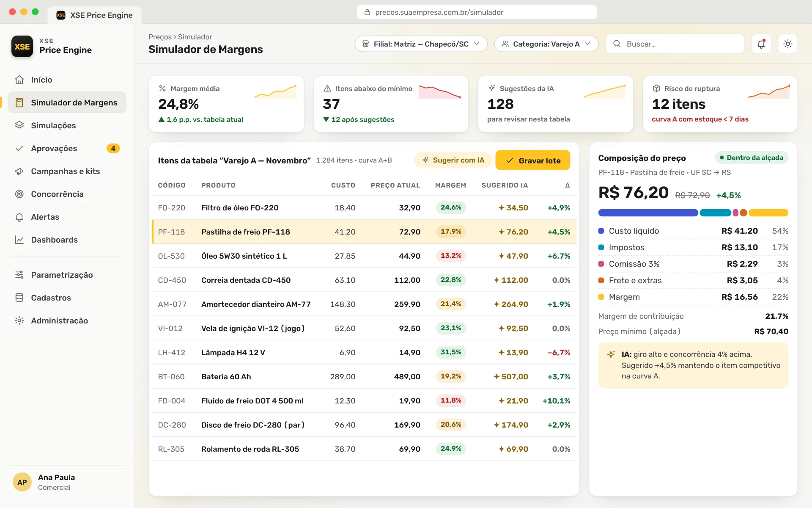Click the XSE Price Engine logo
The width and height of the screenshot is (812, 508).
click(22, 46)
